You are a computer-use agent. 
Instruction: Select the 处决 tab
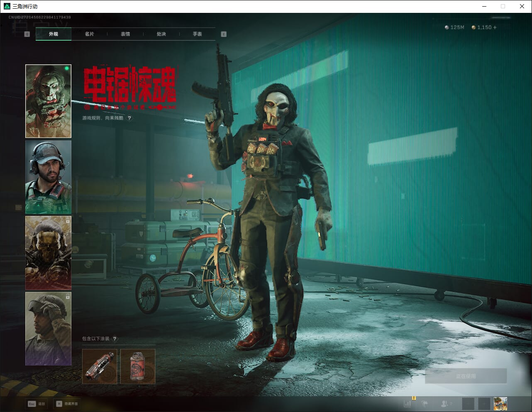click(161, 34)
